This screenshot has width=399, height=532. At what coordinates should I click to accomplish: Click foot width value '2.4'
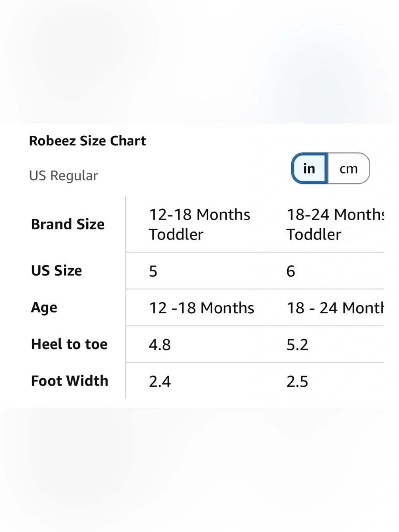click(160, 382)
